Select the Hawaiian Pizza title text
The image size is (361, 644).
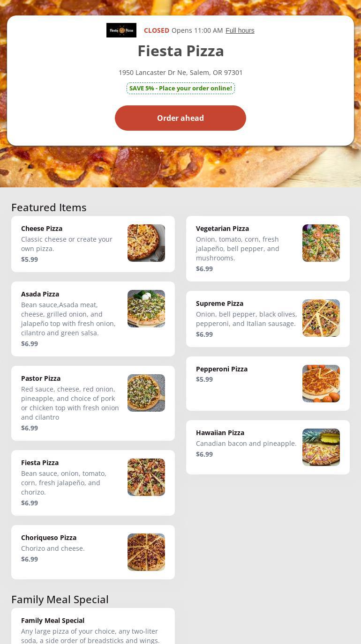[x=220, y=433]
